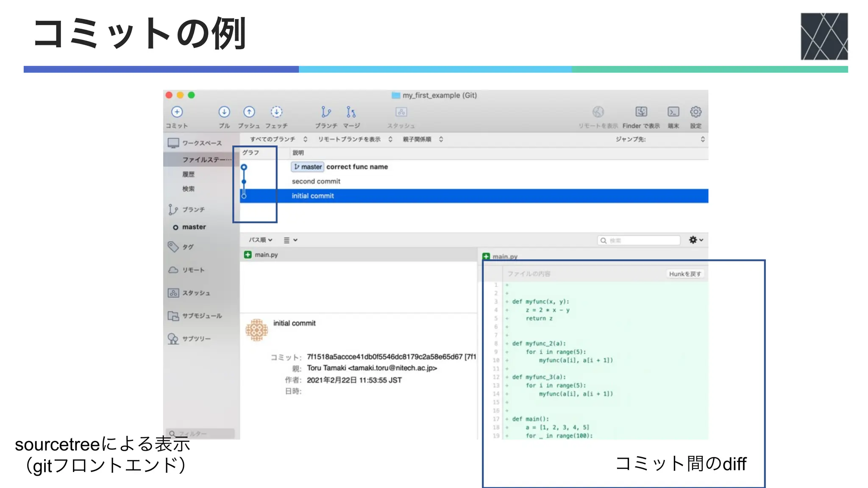Click the グラフ column header

pyautogui.click(x=251, y=152)
